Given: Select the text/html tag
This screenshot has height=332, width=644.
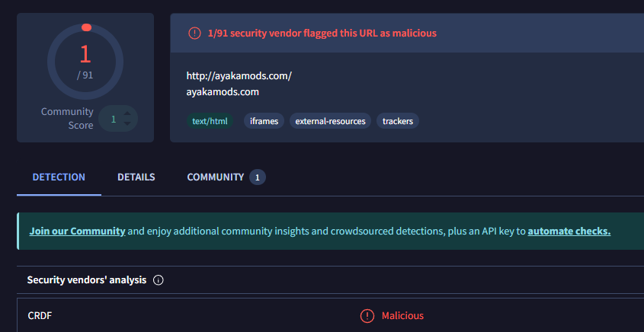Looking at the screenshot, I should coord(210,121).
